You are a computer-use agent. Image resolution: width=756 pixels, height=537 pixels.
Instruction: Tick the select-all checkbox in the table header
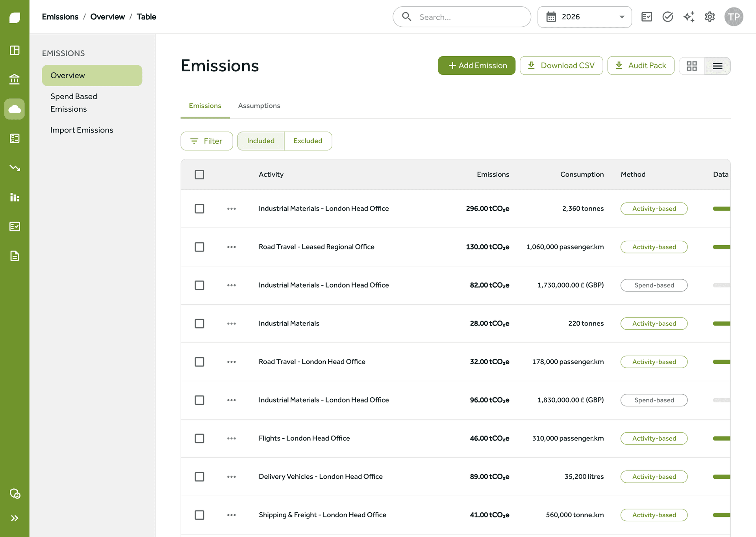pyautogui.click(x=200, y=175)
